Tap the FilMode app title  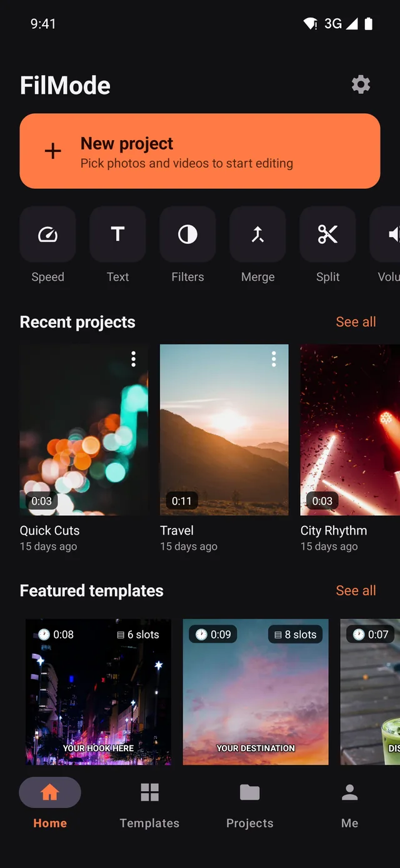(x=65, y=86)
